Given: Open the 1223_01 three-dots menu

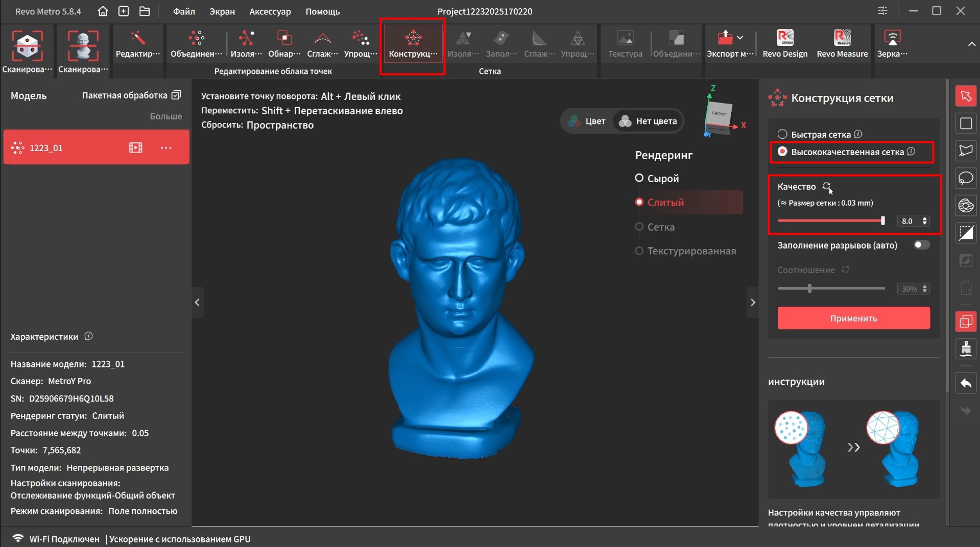Looking at the screenshot, I should pyautogui.click(x=166, y=147).
